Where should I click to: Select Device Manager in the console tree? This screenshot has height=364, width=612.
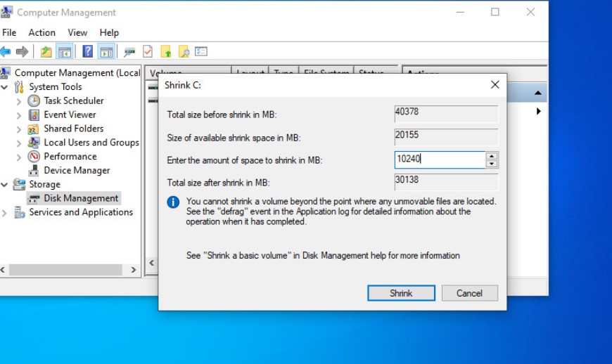(x=77, y=170)
